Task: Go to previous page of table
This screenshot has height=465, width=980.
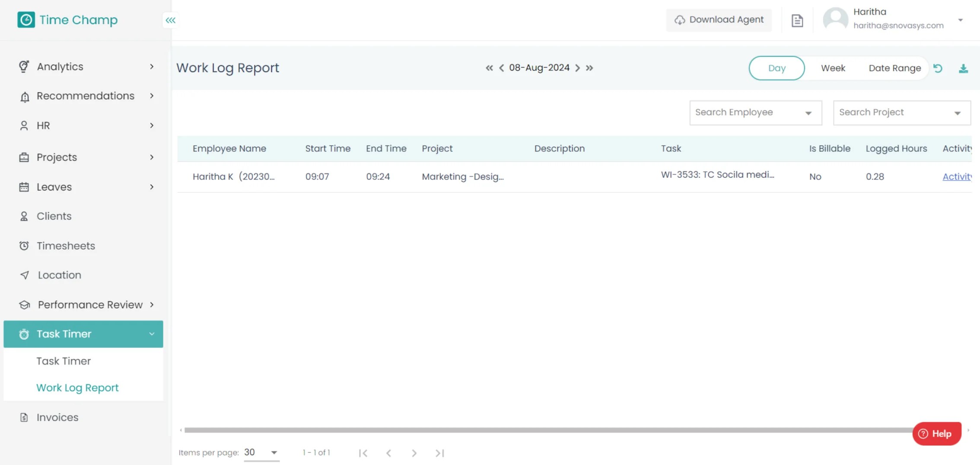Action: (388, 453)
